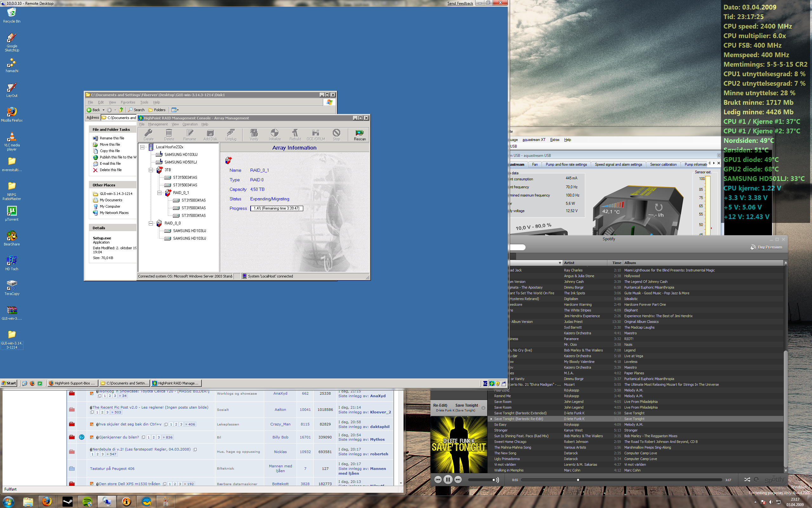Select the TeraCopy desktop icon

pyautogui.click(x=12, y=288)
